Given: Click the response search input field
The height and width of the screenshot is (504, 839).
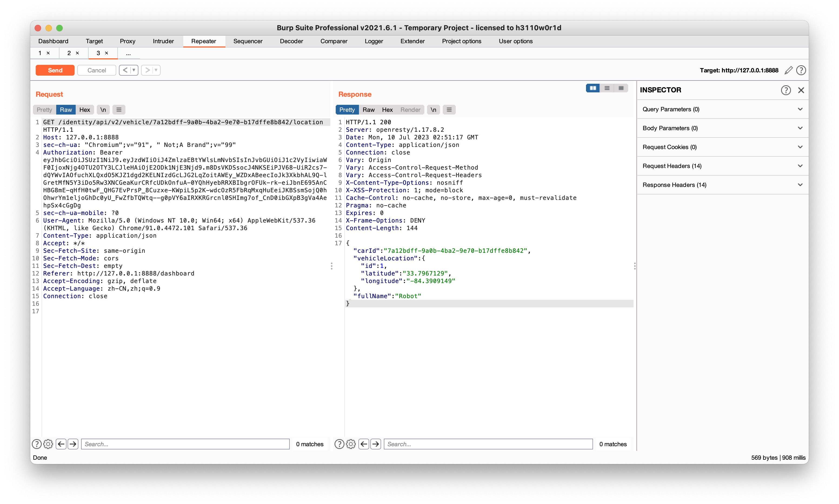Looking at the screenshot, I should 488,444.
